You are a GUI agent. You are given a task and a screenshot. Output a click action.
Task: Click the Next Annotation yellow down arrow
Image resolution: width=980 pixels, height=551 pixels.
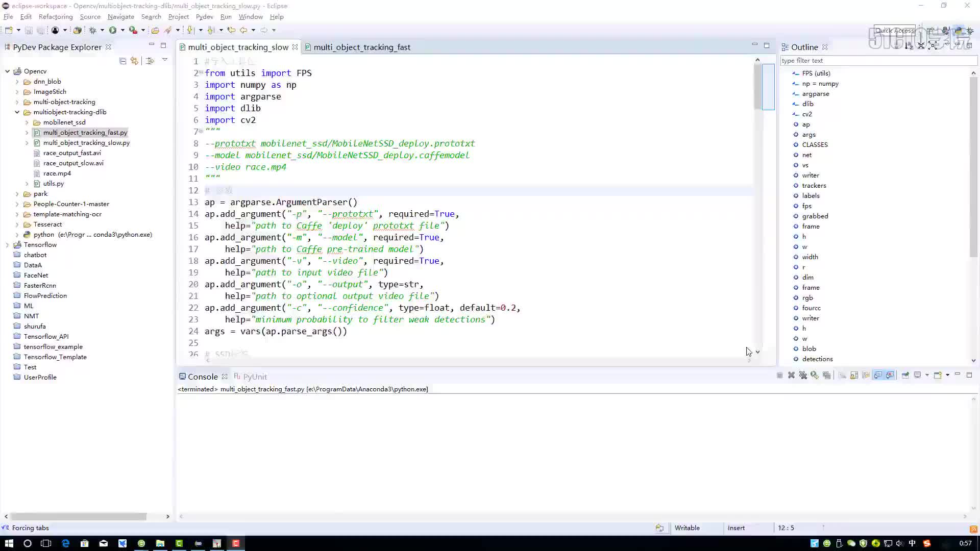coord(190,30)
